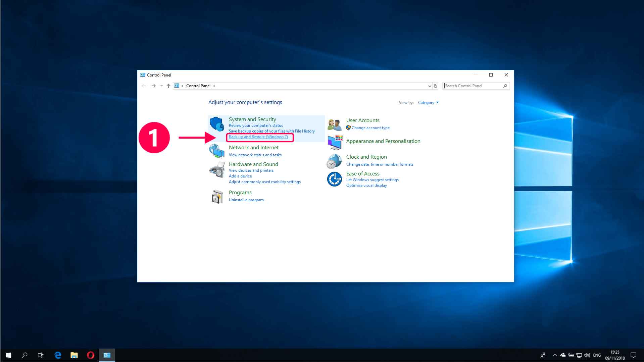This screenshot has height=362, width=644.
Task: Open Programs category link
Action: pyautogui.click(x=240, y=193)
